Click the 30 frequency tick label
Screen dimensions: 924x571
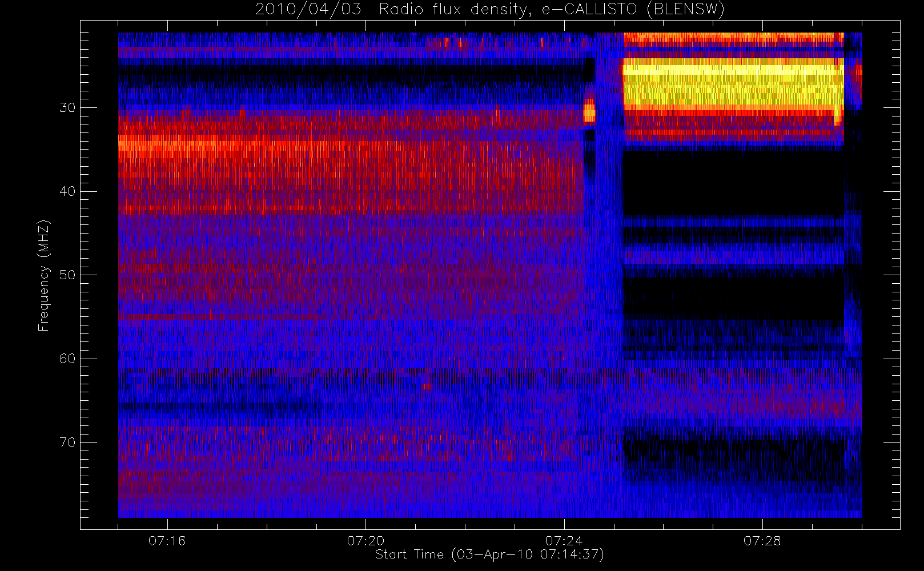(x=67, y=108)
